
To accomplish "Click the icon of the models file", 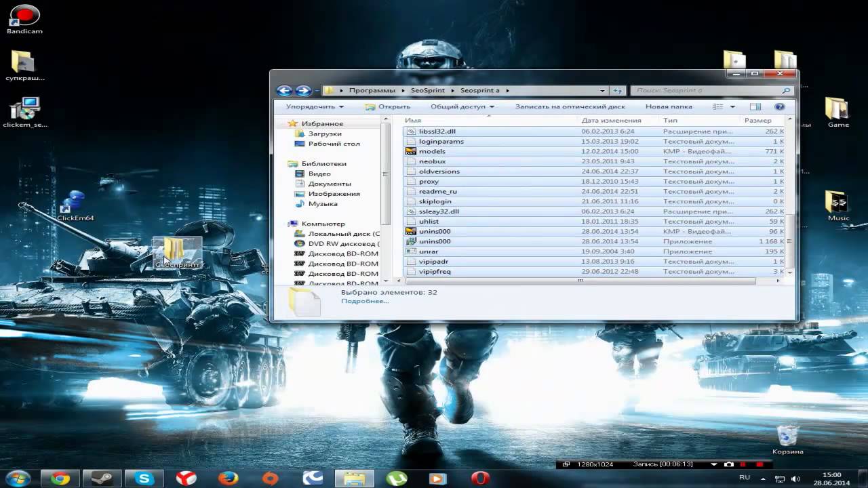I will 410,151.
